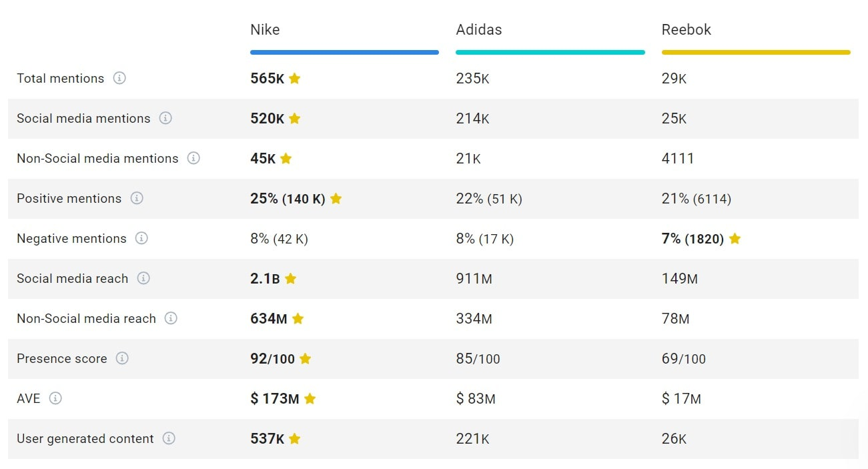Viewport: 868px width, 469px height.
Task: Click the star next to Nike's 565K
Action: [x=295, y=79]
